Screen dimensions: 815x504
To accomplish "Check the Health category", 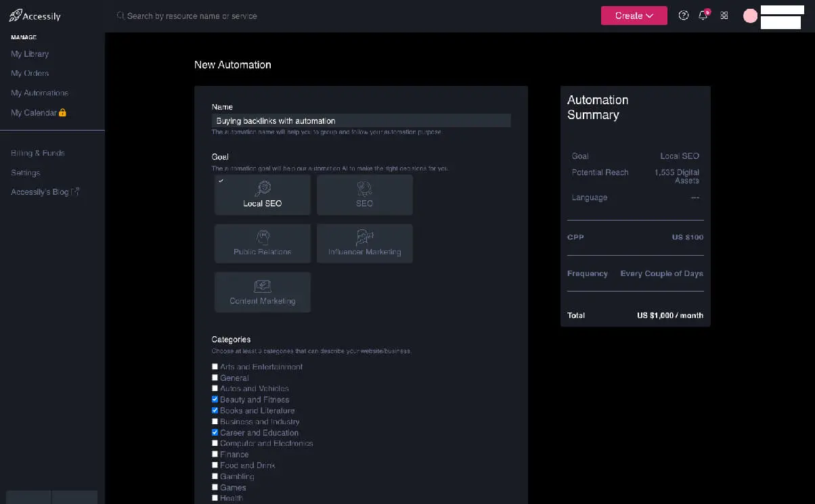I will click(215, 498).
